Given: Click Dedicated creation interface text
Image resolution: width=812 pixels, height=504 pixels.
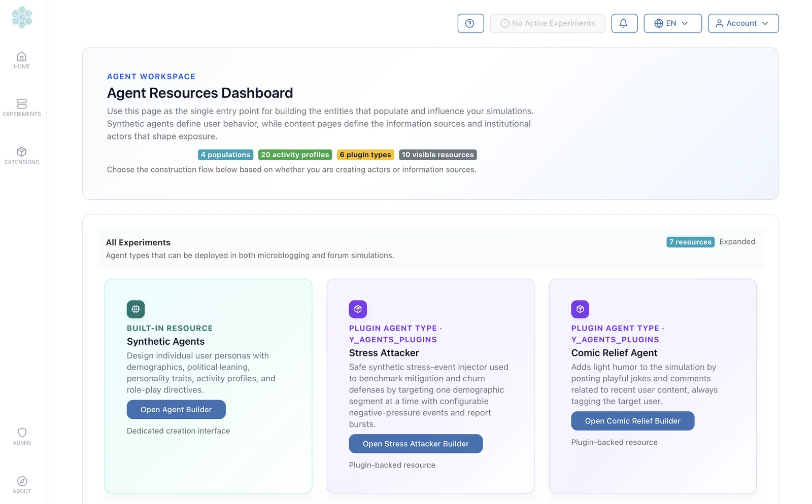Looking at the screenshot, I should (178, 430).
